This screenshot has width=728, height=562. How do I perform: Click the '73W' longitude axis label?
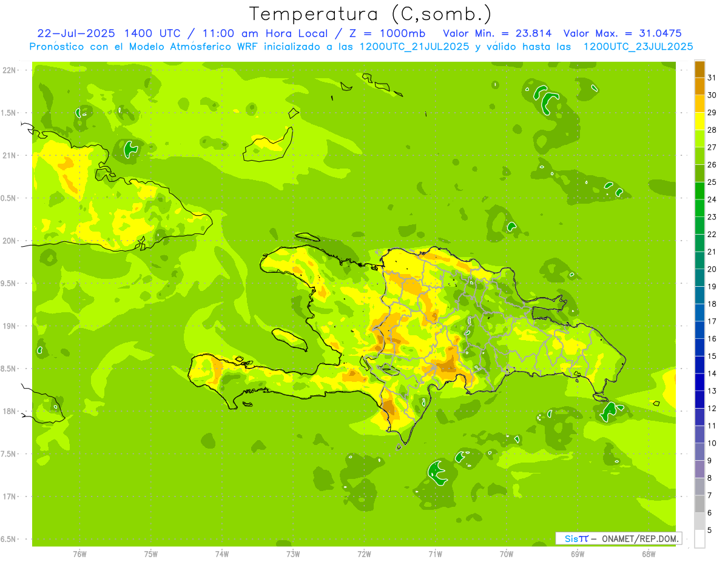pyautogui.click(x=293, y=554)
